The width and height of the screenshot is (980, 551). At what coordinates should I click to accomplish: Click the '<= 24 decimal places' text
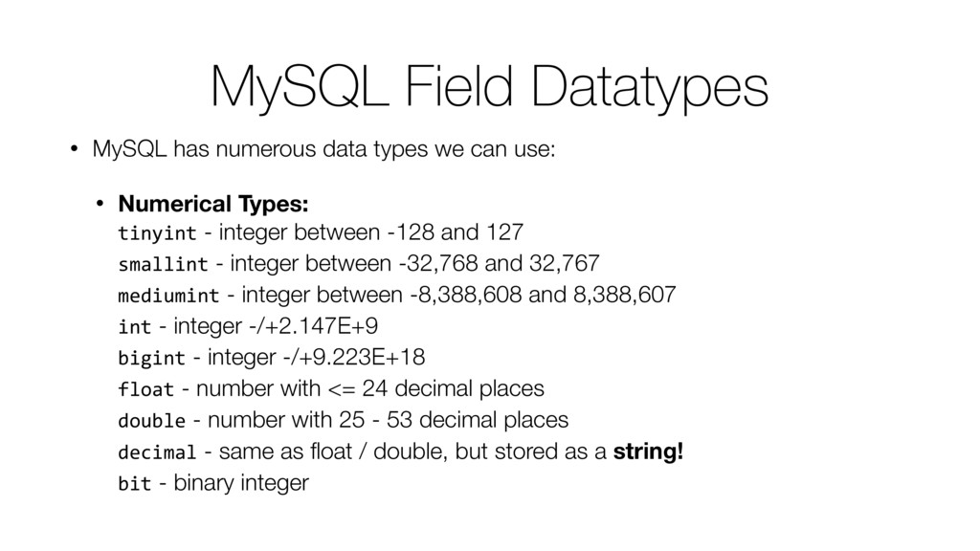(x=435, y=389)
